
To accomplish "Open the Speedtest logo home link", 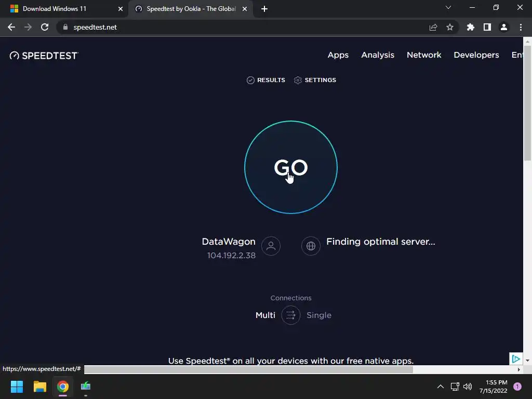I will coord(44,55).
